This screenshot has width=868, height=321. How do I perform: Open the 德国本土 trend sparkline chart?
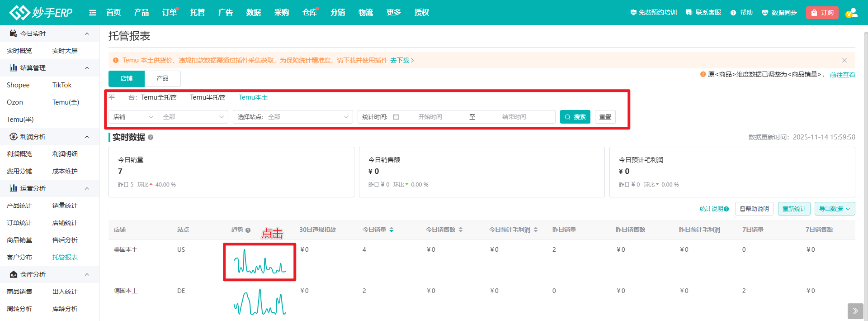259,302
